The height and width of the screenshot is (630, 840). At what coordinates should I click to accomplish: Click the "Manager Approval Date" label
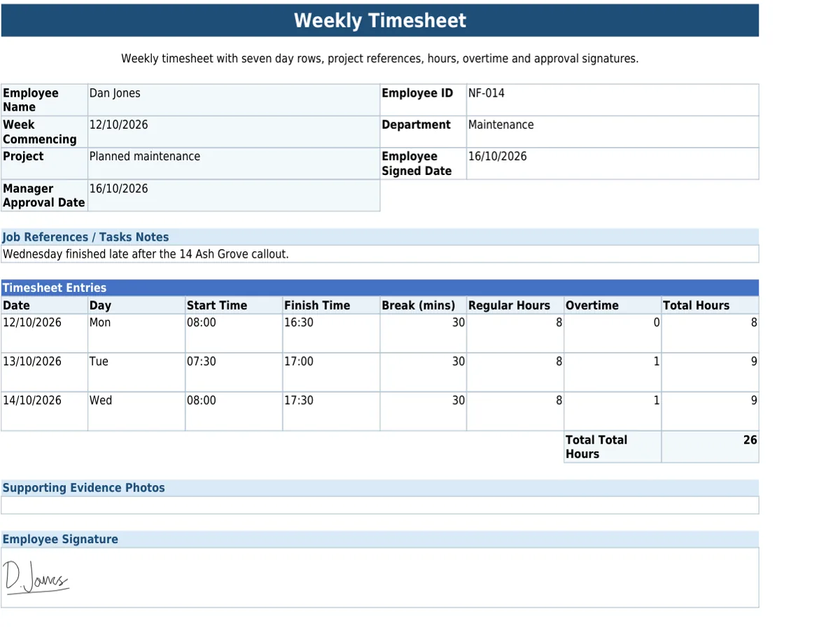click(x=44, y=195)
